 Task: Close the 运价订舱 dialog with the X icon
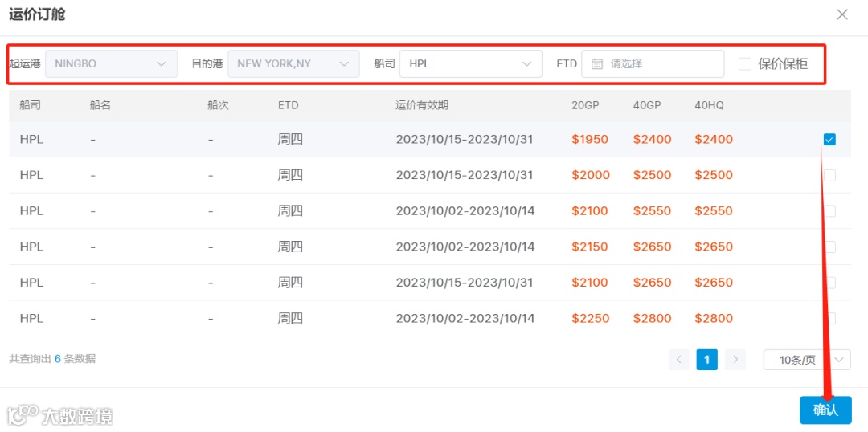point(842,15)
